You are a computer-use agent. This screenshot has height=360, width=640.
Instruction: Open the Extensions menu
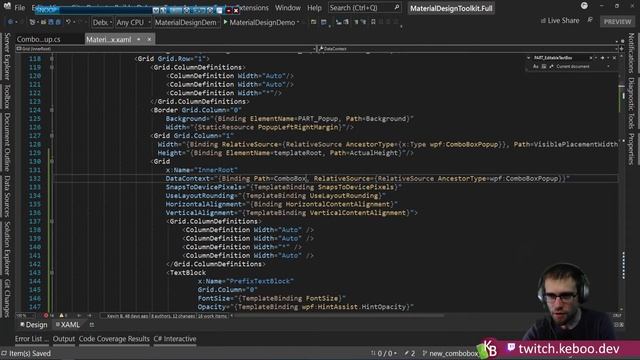[x=253, y=8]
